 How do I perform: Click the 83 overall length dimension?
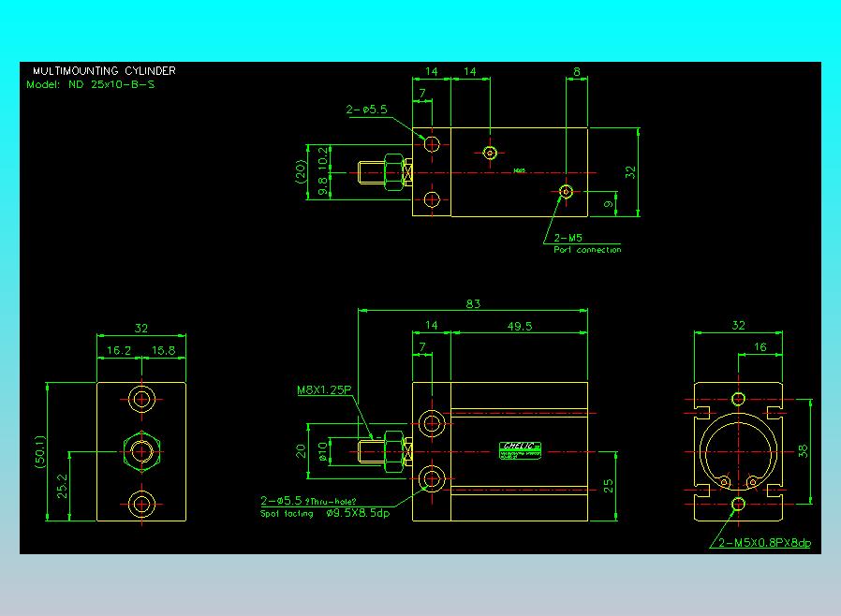pyautogui.click(x=473, y=303)
